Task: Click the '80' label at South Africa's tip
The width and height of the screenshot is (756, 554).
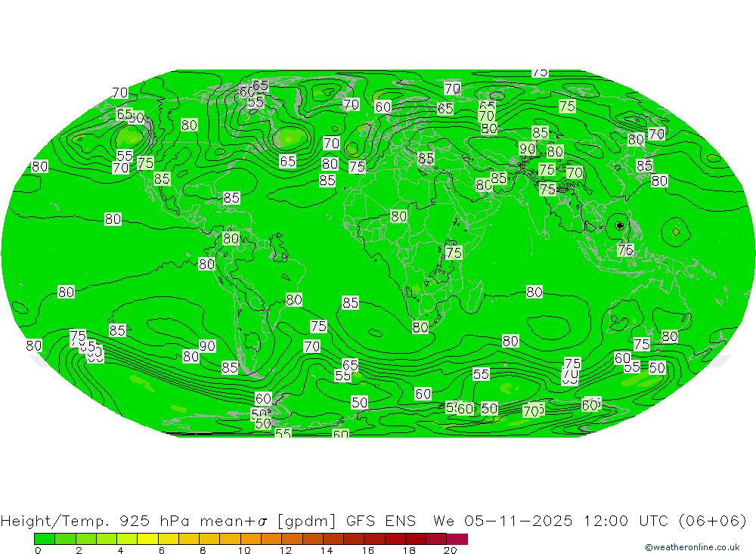Action: (x=420, y=327)
